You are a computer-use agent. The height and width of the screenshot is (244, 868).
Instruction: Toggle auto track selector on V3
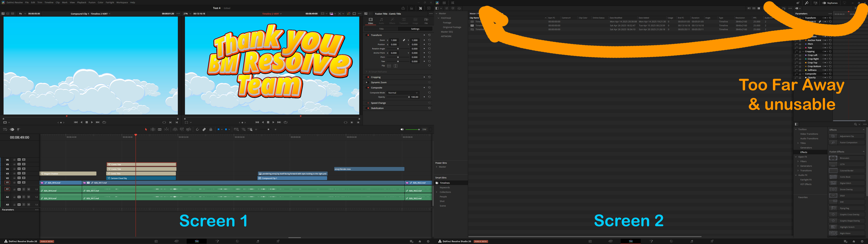[19, 173]
